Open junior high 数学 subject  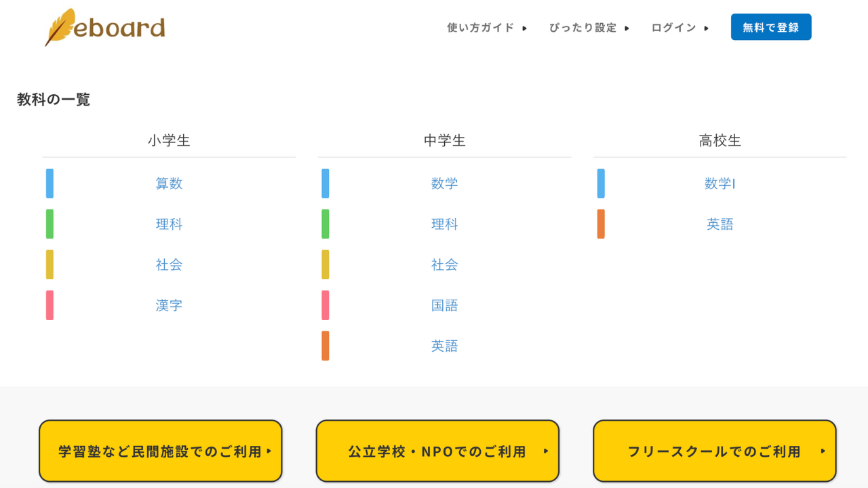(445, 184)
